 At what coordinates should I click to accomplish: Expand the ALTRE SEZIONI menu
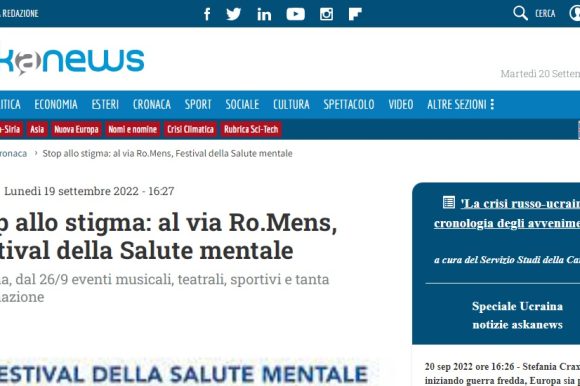(x=457, y=105)
